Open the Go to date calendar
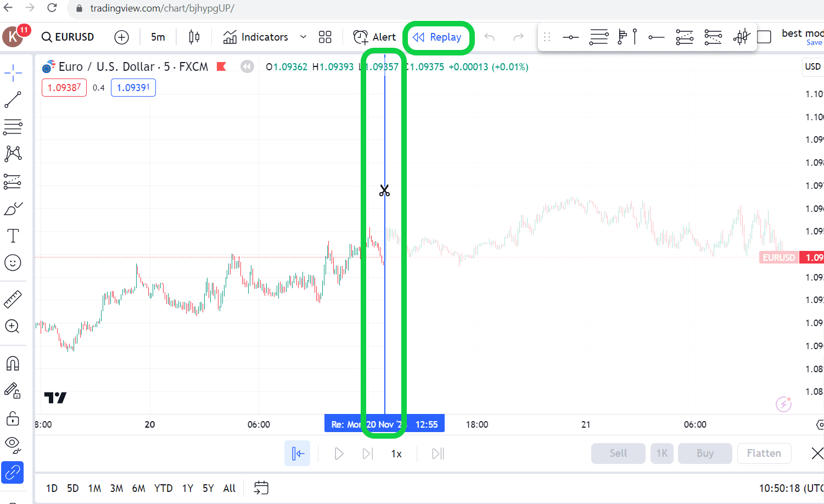 click(261, 488)
